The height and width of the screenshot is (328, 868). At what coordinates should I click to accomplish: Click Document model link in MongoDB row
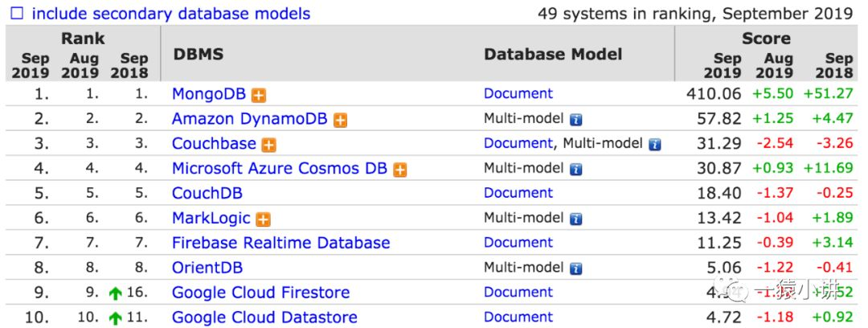[518, 94]
